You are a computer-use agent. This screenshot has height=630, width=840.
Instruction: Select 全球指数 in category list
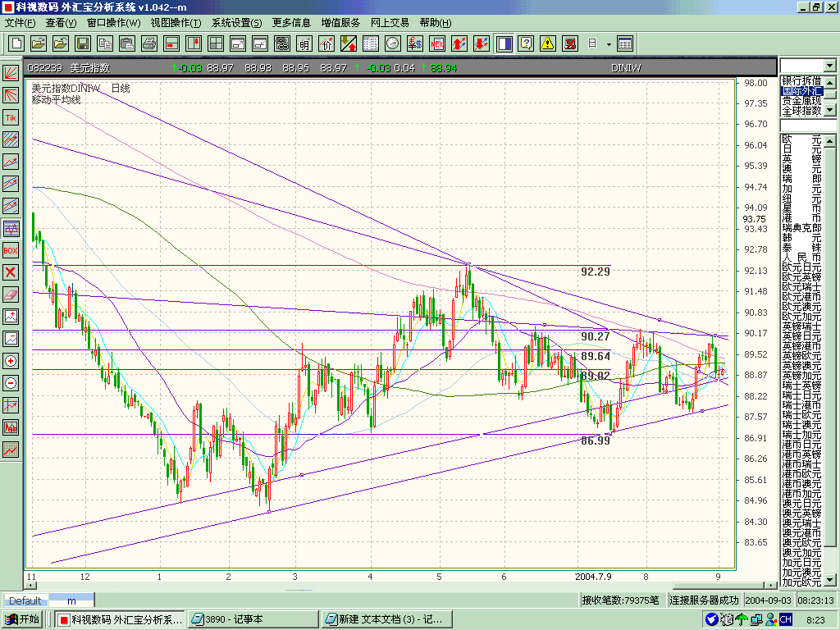801,111
